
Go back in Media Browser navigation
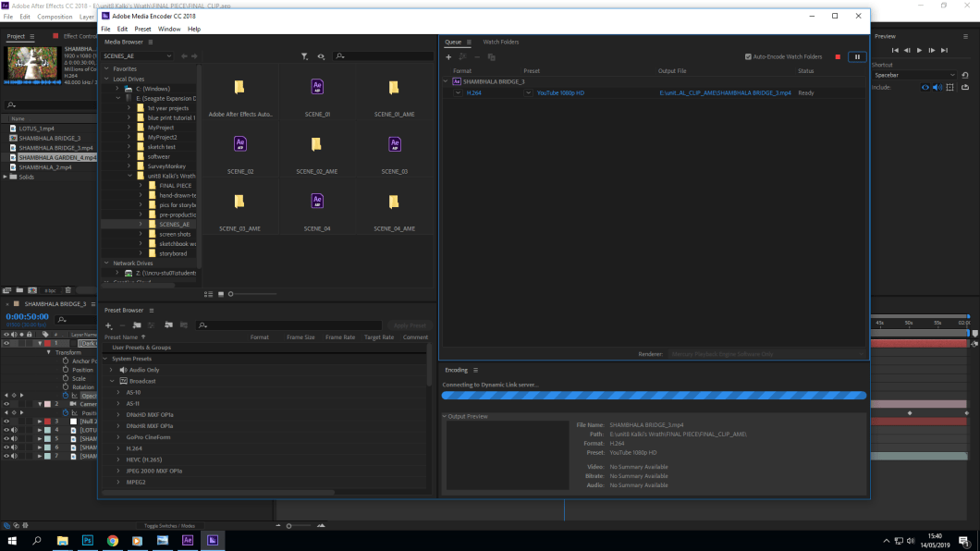tap(184, 56)
